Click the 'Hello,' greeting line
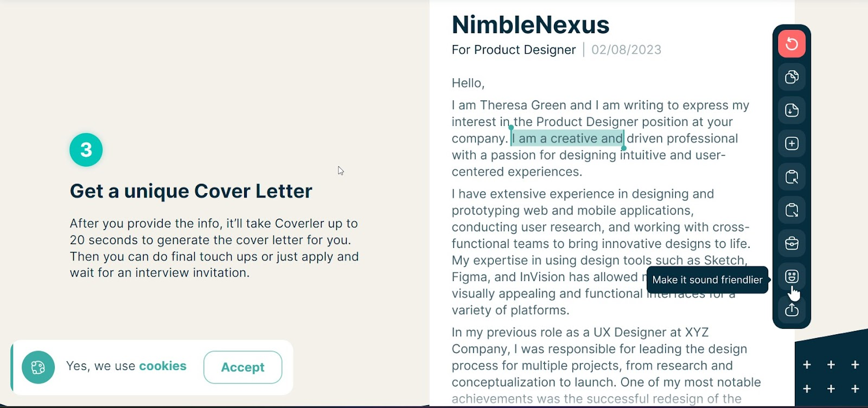 [x=468, y=83]
